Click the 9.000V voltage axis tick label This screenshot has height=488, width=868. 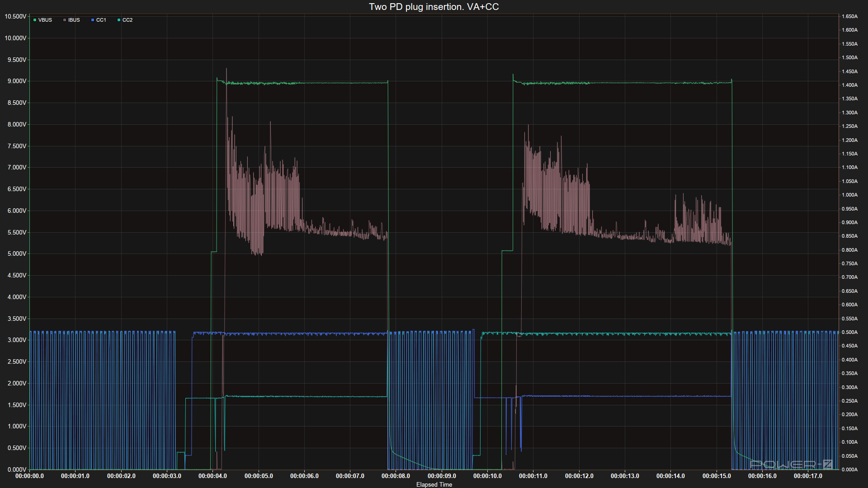coord(17,81)
